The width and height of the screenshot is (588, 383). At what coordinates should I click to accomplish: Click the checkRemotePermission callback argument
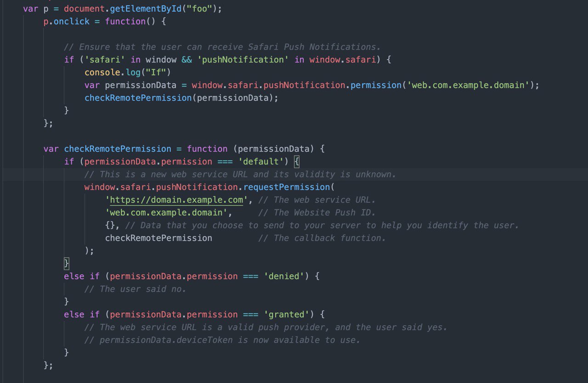click(158, 238)
